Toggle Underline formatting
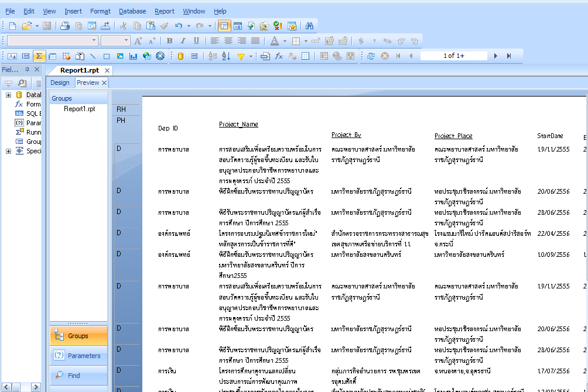Screen dimensions: 588x392 point(197,41)
